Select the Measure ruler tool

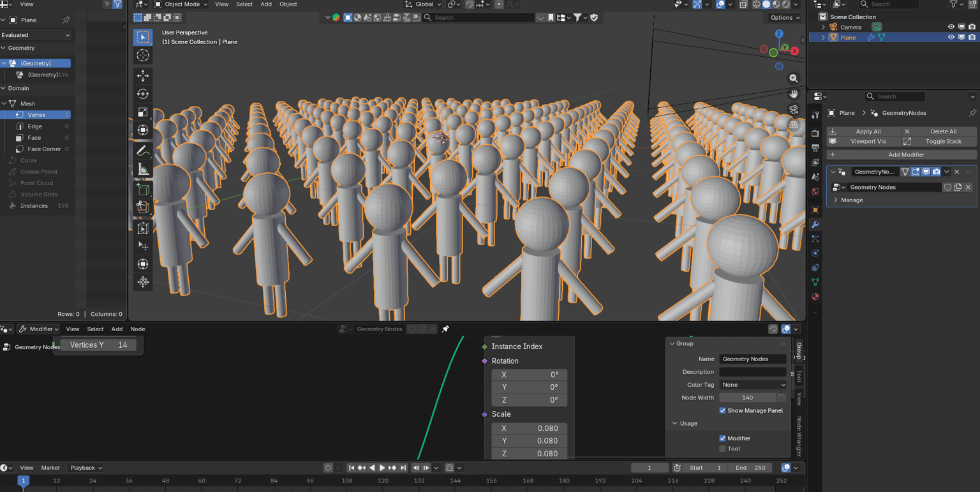click(143, 170)
